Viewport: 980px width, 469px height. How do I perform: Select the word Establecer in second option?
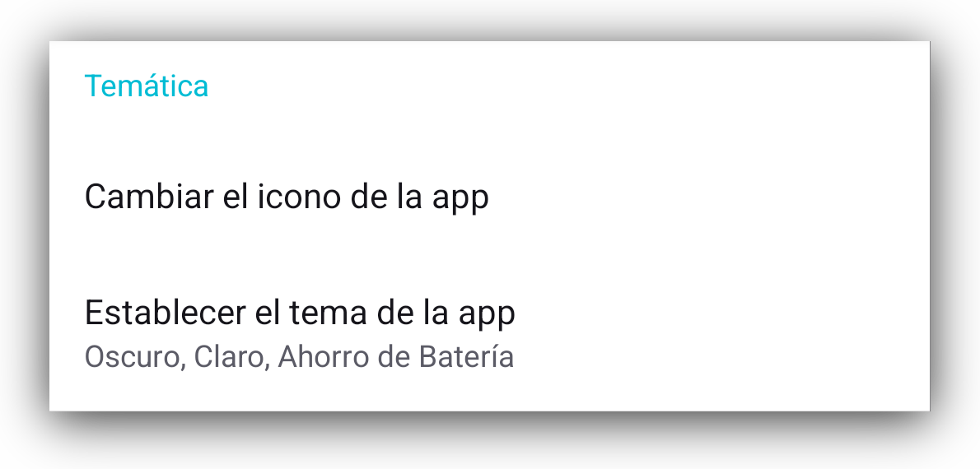[x=165, y=313]
